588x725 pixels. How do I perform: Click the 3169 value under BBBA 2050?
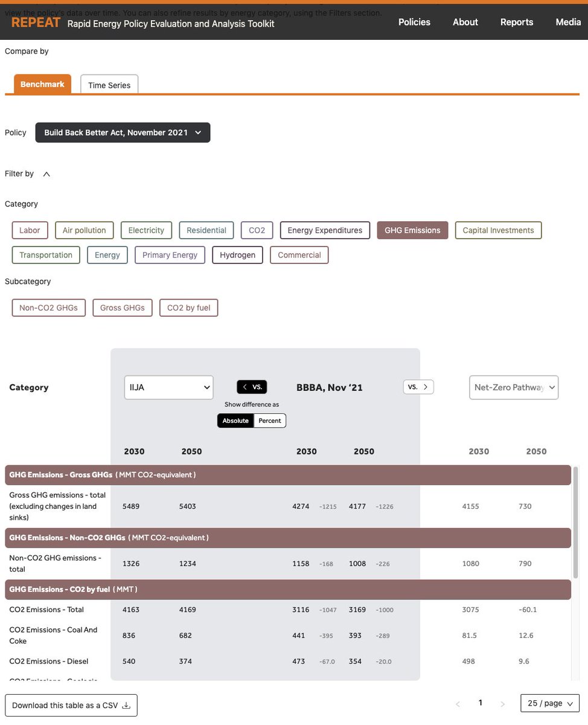point(357,610)
